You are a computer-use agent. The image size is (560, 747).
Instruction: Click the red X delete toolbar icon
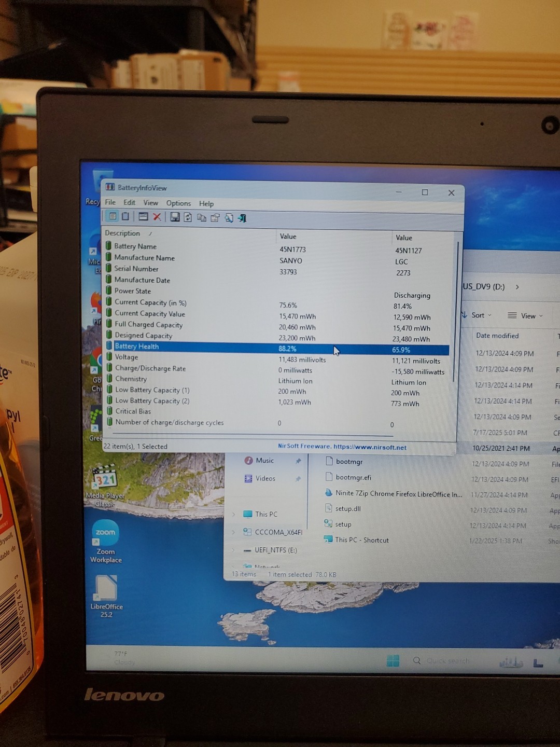pyautogui.click(x=157, y=217)
